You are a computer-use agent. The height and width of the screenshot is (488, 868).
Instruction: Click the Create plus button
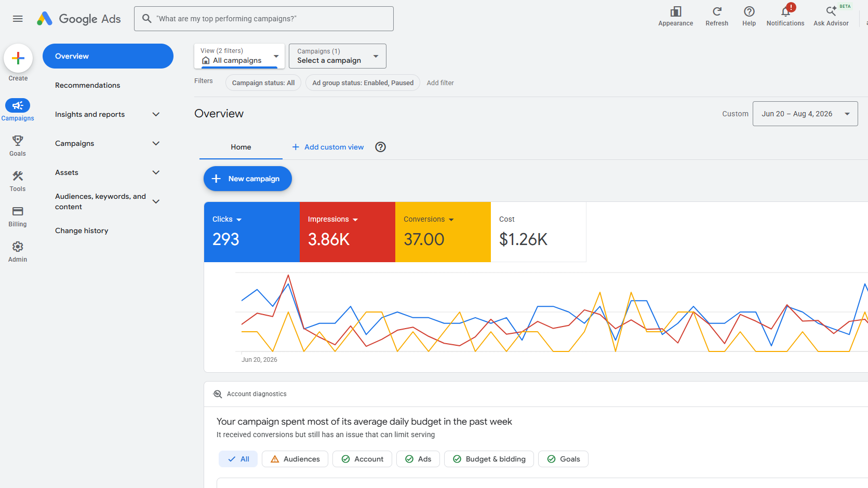(18, 58)
